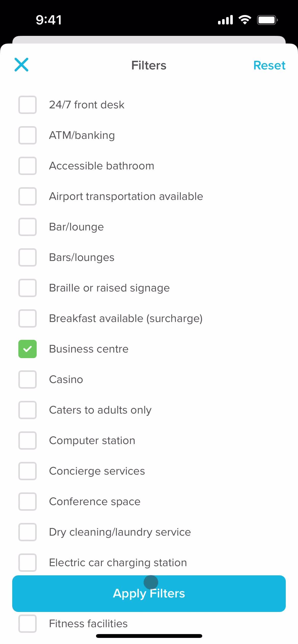Viewport: 298px width, 644px height.
Task: Check the 24/7 front desk checkbox
Action: point(28,105)
